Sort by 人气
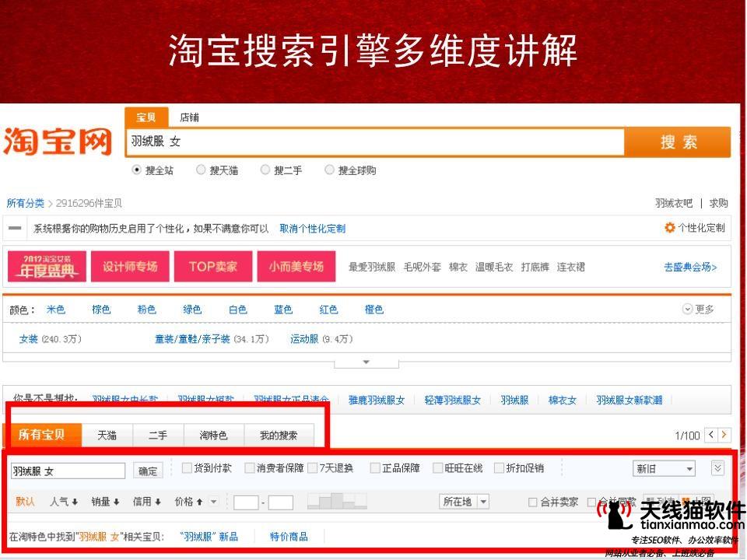Viewport: 747px width, 560px height. [64, 502]
